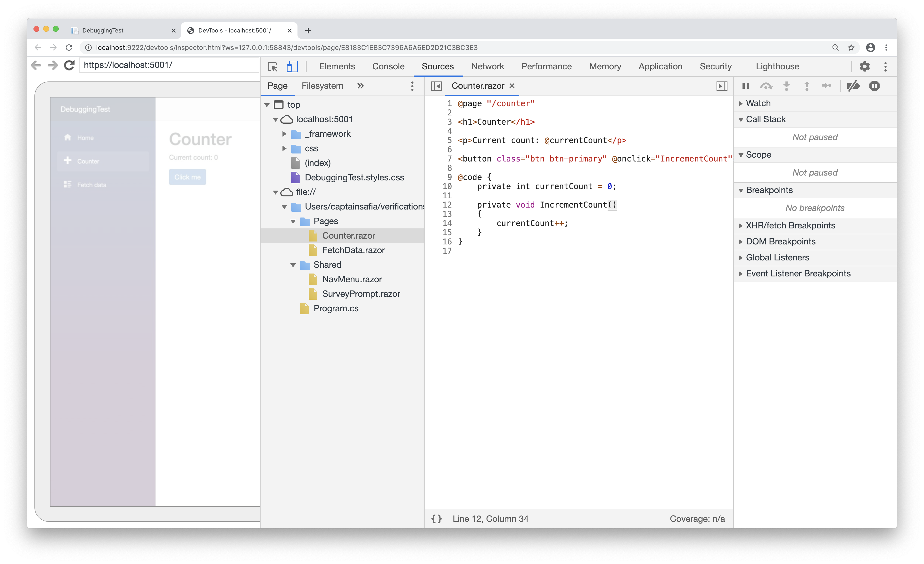Close the Counter.razor editor tab
This screenshot has width=924, height=564.
tap(512, 86)
